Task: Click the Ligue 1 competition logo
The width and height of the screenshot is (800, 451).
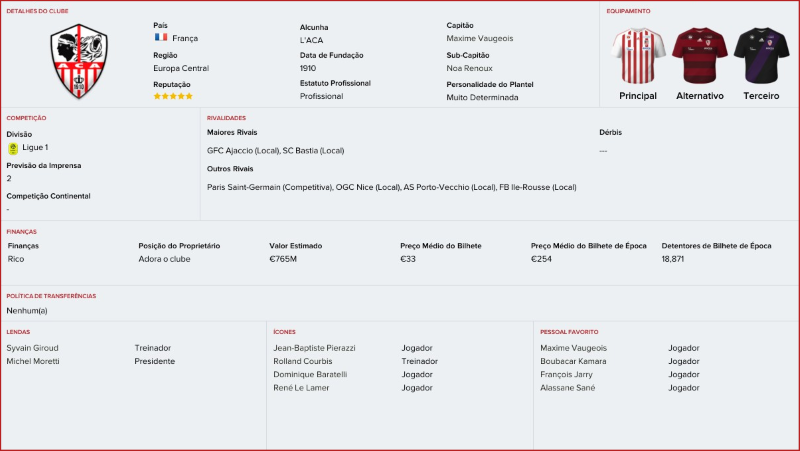Action: (x=13, y=147)
